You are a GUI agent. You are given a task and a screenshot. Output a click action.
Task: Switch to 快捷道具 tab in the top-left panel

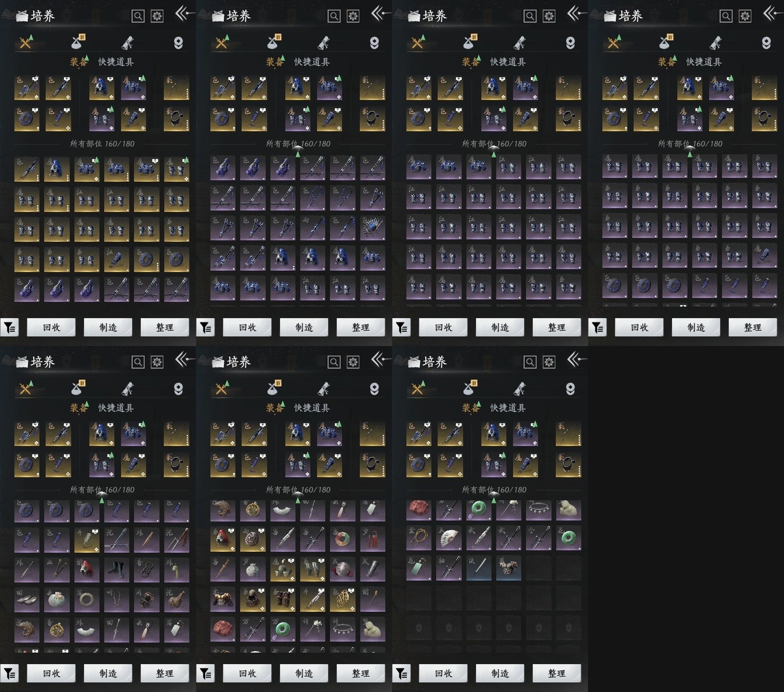click(116, 62)
